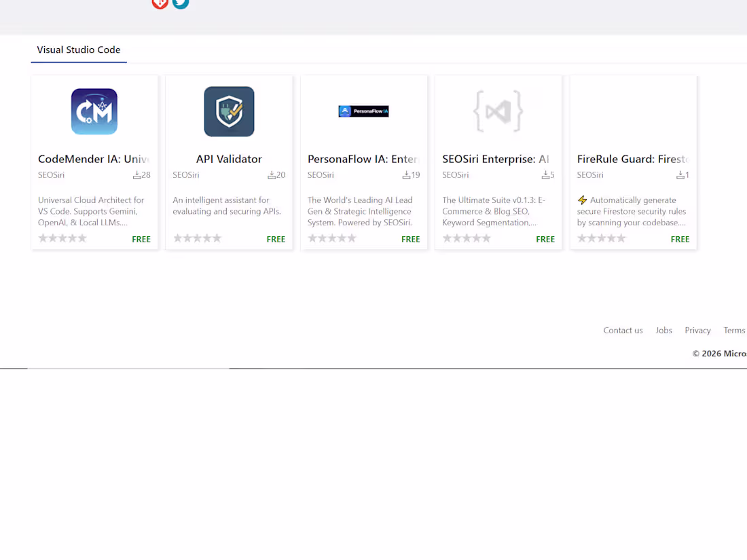Image resolution: width=747 pixels, height=560 pixels.
Task: Click the star rating on the PersonaFlow IA card
Action: click(x=332, y=238)
